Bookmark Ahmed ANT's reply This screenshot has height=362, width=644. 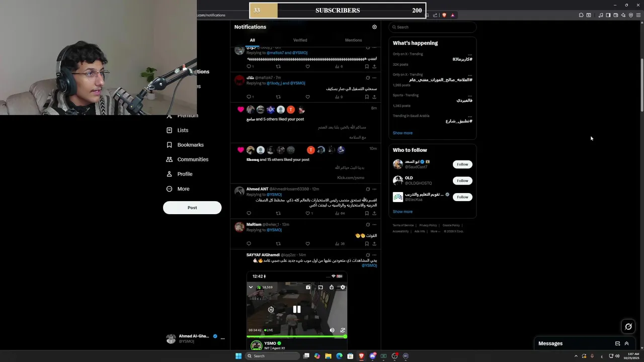367,213
